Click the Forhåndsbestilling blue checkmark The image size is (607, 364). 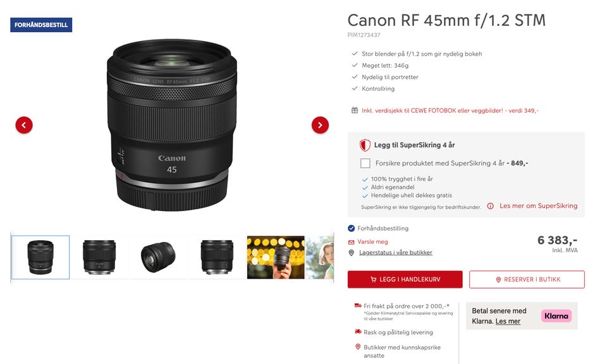pyautogui.click(x=351, y=228)
